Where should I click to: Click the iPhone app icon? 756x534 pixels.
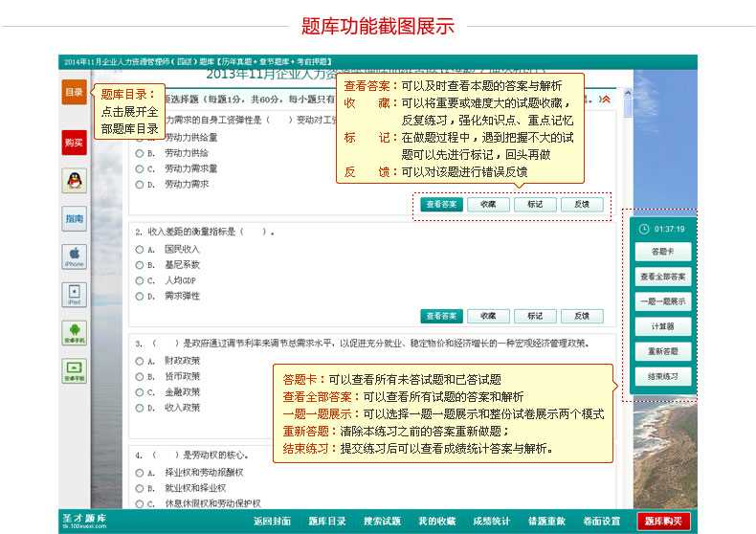[74, 256]
